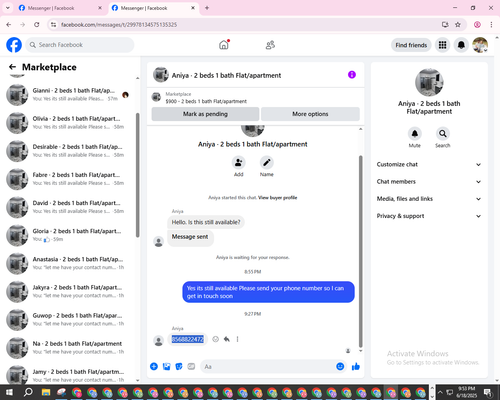This screenshot has height=400, width=500.
Task: Open Olivia conversation in list
Action: click(x=68, y=123)
